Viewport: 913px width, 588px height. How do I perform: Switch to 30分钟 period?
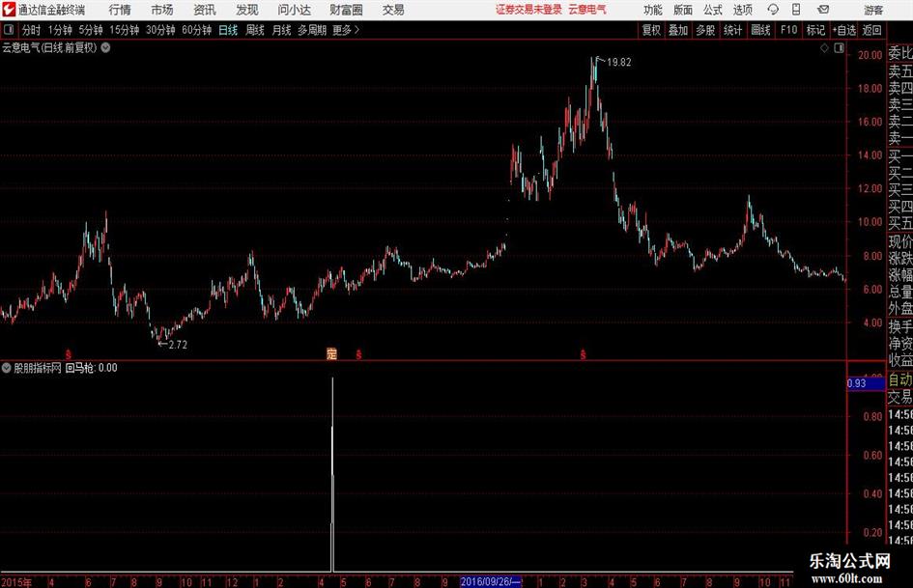pos(160,30)
